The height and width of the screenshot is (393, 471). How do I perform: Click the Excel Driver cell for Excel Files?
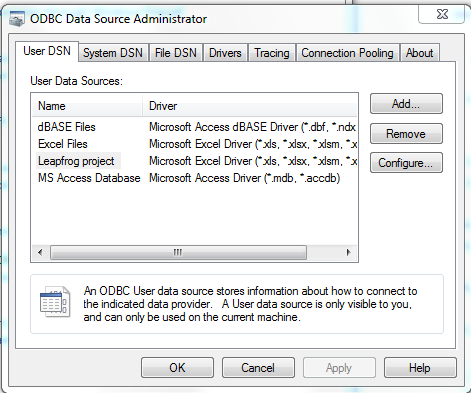pyautogui.click(x=253, y=144)
